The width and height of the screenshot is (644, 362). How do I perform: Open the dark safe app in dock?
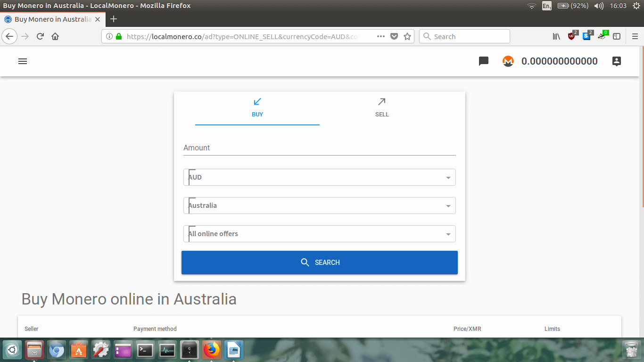(190, 350)
